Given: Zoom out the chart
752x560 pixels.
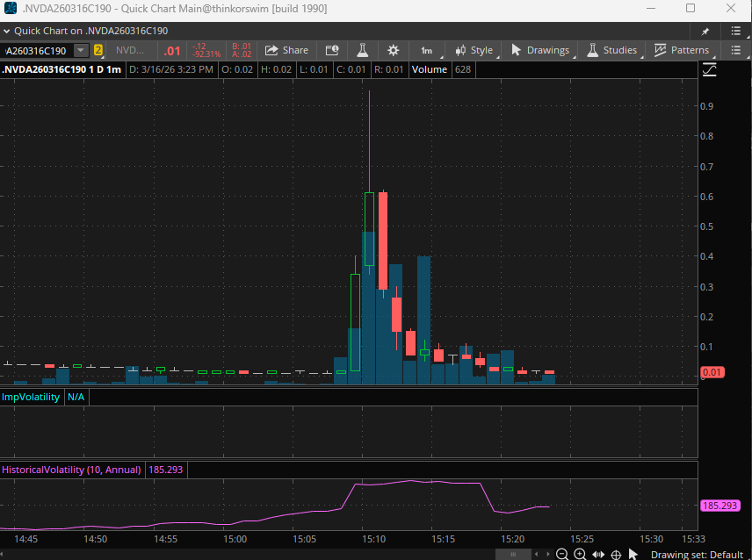Looking at the screenshot, I should 562,554.
